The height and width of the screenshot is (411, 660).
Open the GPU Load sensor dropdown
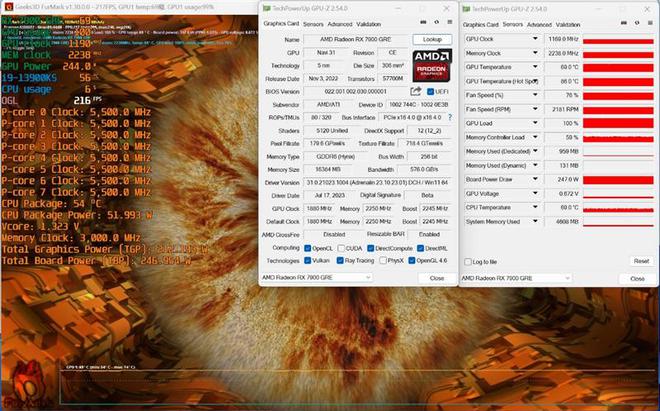(x=535, y=123)
